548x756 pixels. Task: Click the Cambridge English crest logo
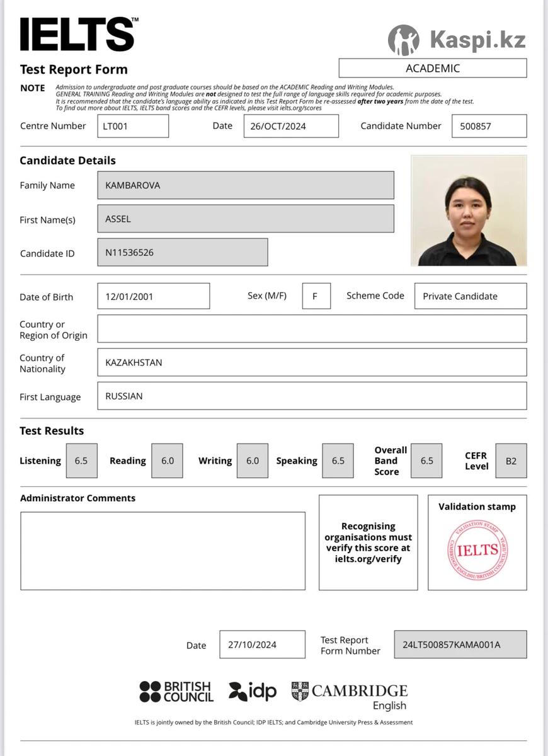300,691
